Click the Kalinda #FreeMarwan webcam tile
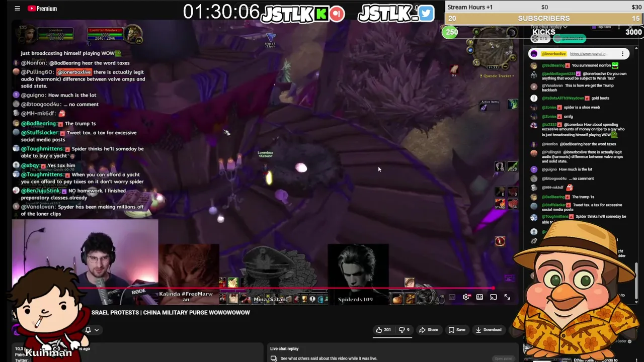This screenshot has width=644, height=362. click(x=189, y=274)
